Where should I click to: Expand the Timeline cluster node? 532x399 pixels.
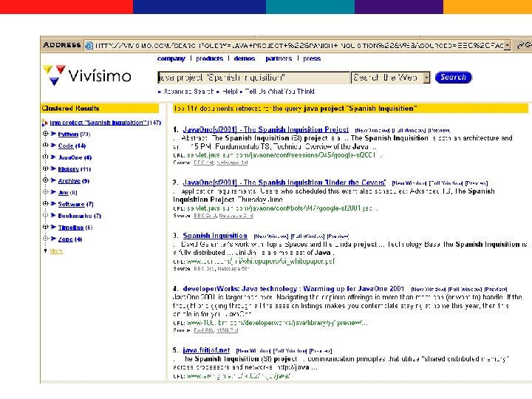pyautogui.click(x=46, y=227)
